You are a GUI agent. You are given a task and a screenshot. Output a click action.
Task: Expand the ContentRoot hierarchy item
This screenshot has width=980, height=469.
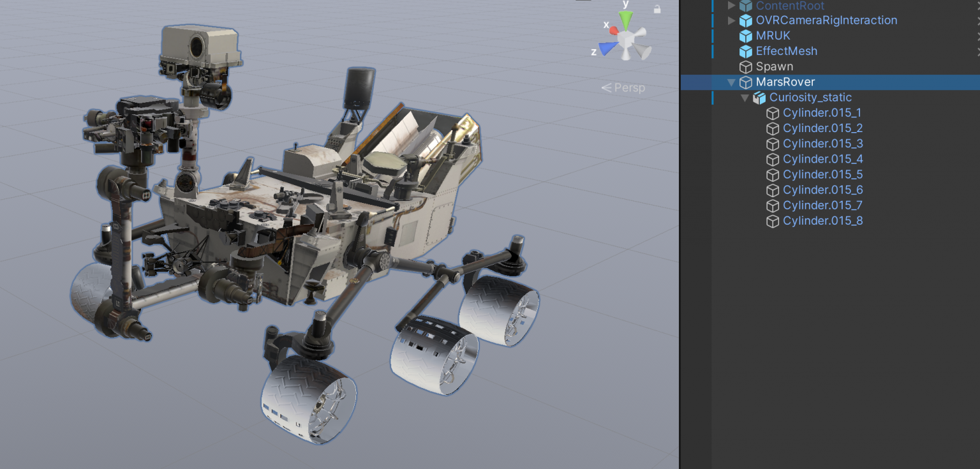click(731, 5)
